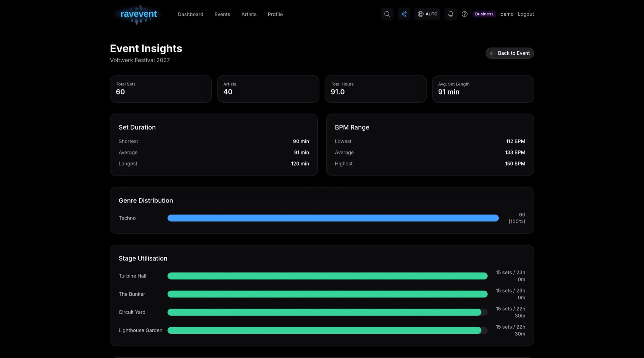Click the Shortest 90 min value

[301, 141]
